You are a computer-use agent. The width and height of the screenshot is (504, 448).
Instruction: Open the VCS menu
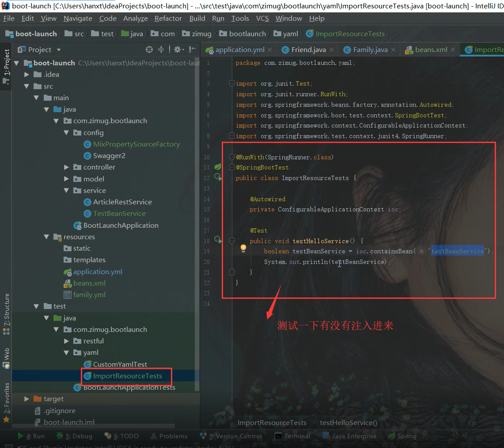click(x=262, y=18)
